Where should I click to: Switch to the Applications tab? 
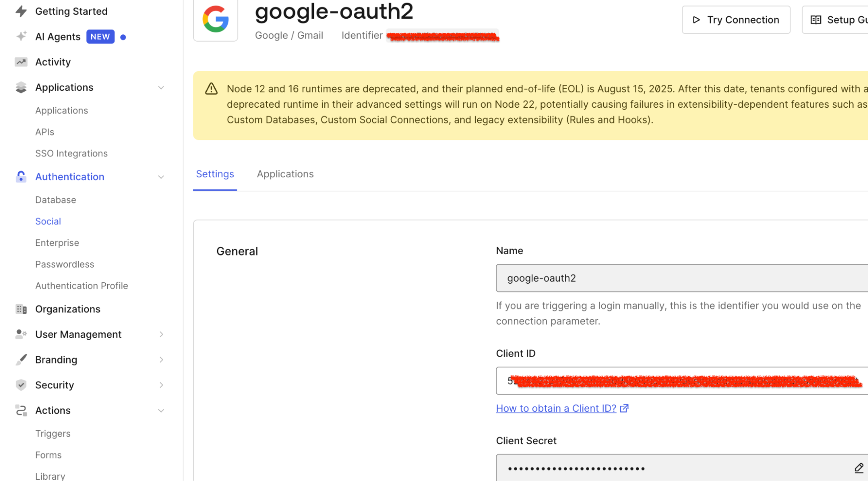pos(285,174)
